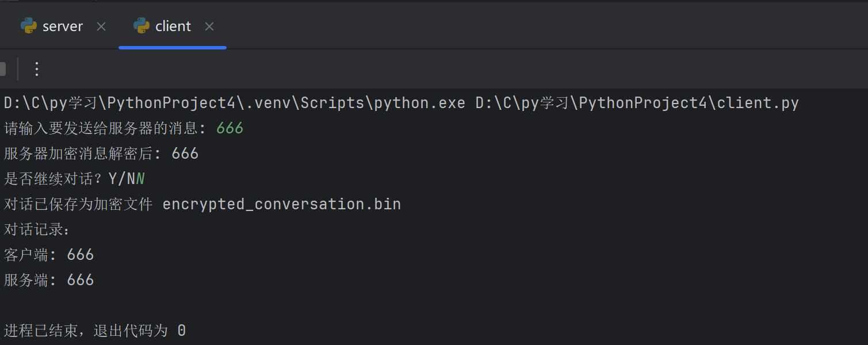The width and height of the screenshot is (868, 345).
Task: Click the 对话记录 heading line
Action: (37, 229)
